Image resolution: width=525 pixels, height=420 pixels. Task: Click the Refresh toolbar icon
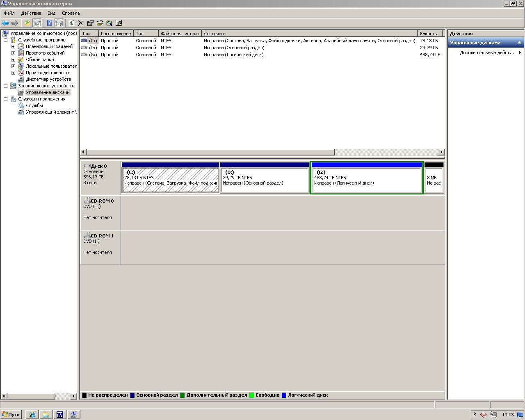click(71, 23)
